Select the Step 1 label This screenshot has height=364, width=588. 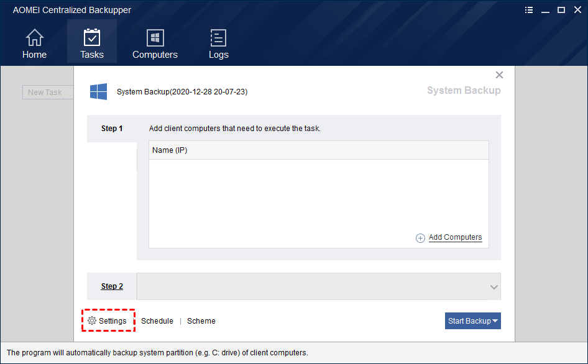(112, 129)
